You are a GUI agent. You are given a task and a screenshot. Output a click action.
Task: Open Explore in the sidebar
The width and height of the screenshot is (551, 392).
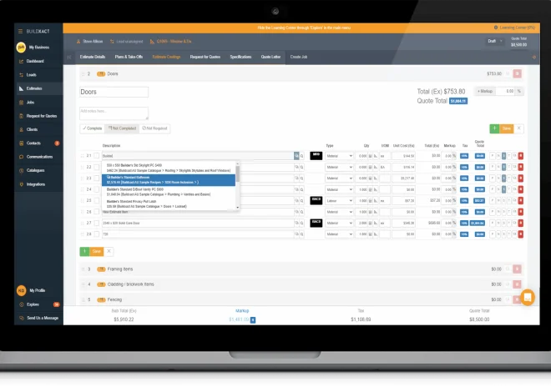pyautogui.click(x=33, y=304)
